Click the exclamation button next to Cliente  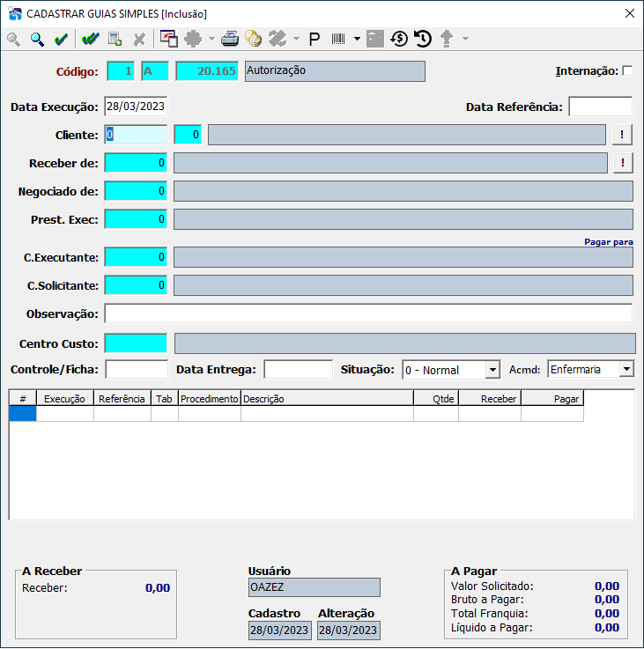(622, 135)
